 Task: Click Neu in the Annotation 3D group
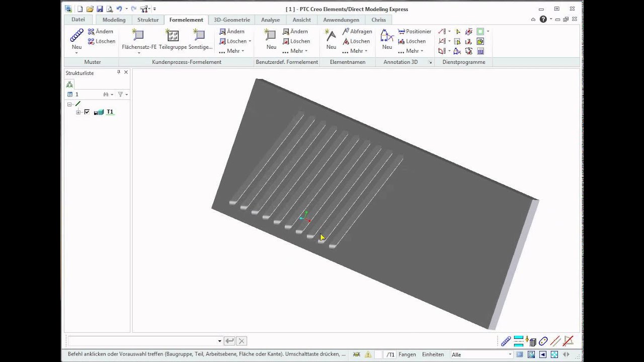(387, 39)
